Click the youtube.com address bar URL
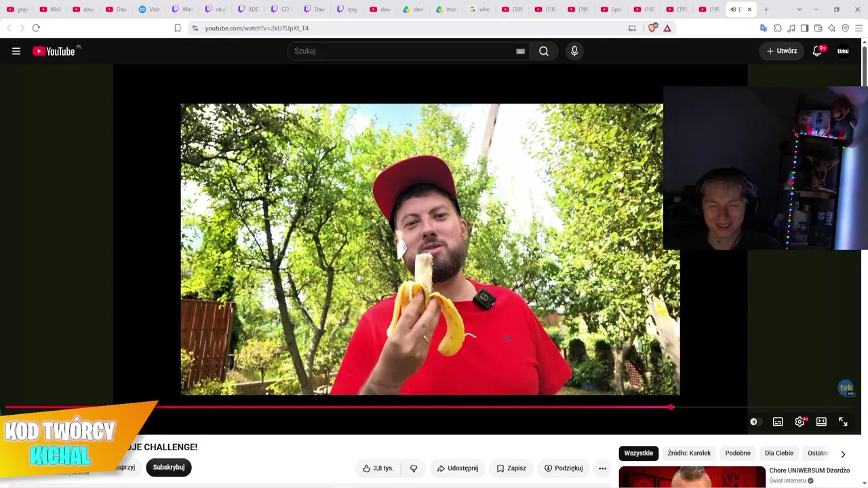The height and width of the screenshot is (488, 868). tap(257, 28)
